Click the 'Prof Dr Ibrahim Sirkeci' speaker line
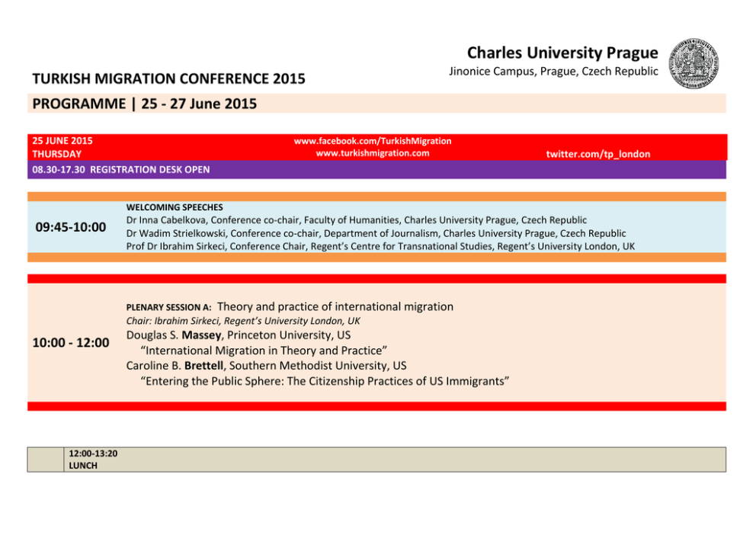Screen dimensions: 756x535 click(x=380, y=246)
